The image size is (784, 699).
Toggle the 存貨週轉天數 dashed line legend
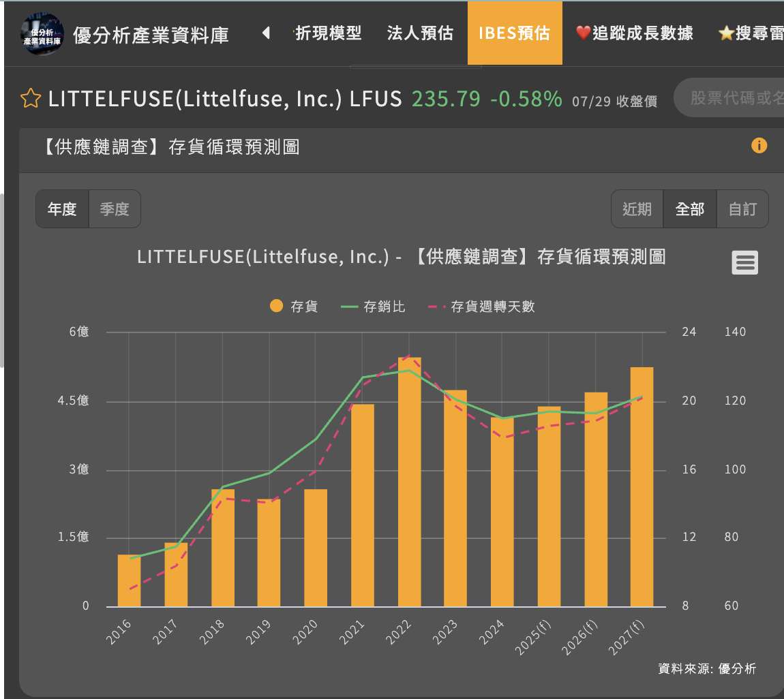(437, 307)
